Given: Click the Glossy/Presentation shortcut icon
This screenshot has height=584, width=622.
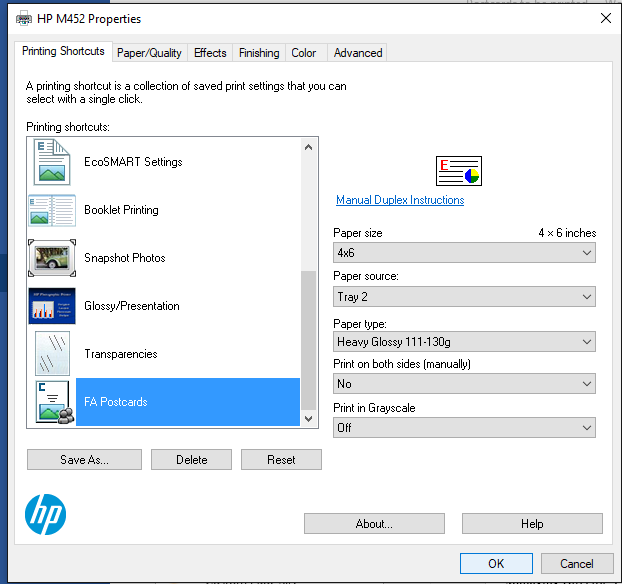Looking at the screenshot, I should point(51,306).
